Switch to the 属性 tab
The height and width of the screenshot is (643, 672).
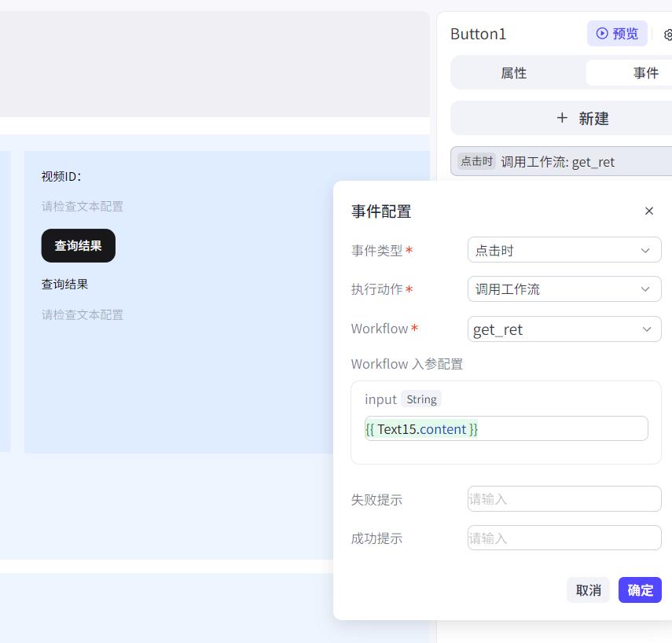tap(514, 72)
